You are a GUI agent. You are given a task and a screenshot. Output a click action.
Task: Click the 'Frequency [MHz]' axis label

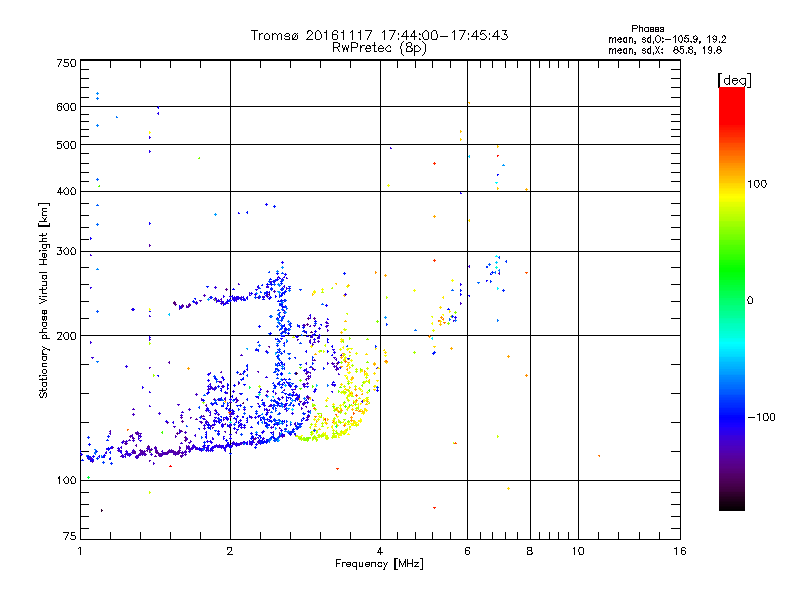(x=379, y=564)
